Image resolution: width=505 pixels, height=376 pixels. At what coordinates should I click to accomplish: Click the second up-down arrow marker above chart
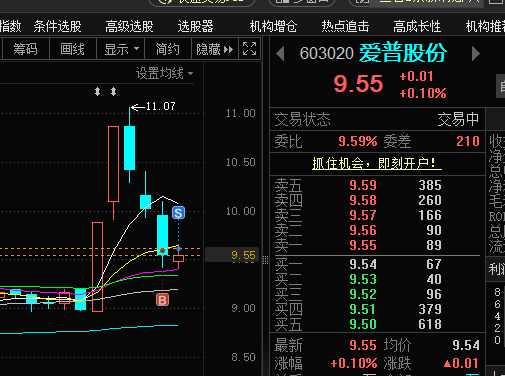(x=113, y=91)
